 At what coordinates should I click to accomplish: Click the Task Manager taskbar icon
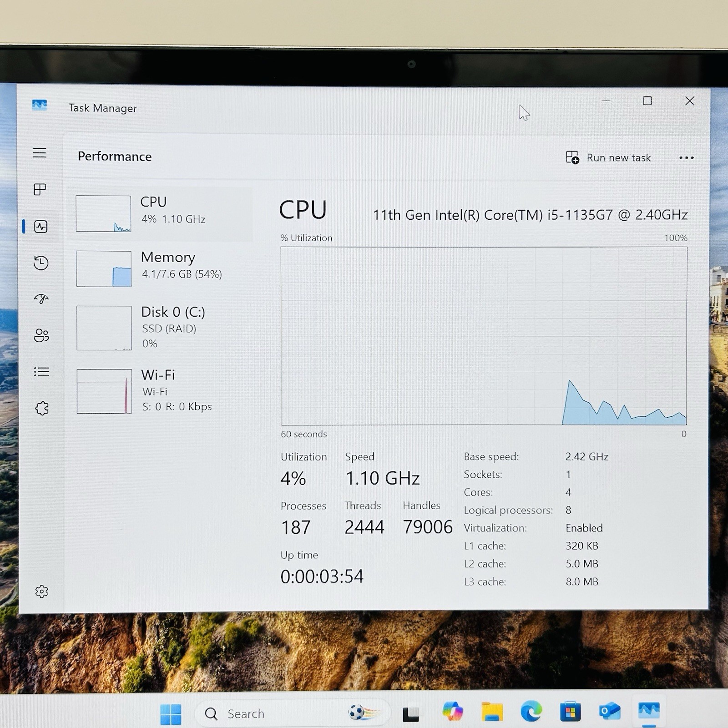point(649,710)
